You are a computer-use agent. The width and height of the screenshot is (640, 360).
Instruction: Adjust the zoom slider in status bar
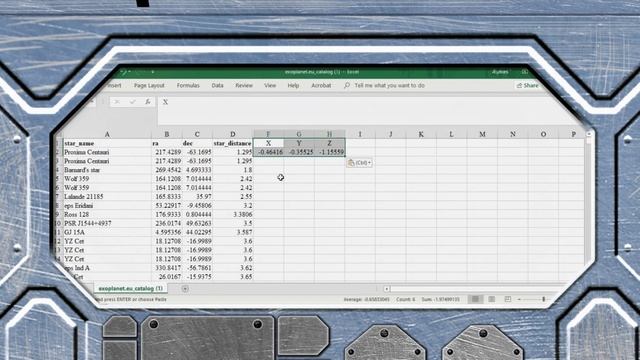(544, 299)
